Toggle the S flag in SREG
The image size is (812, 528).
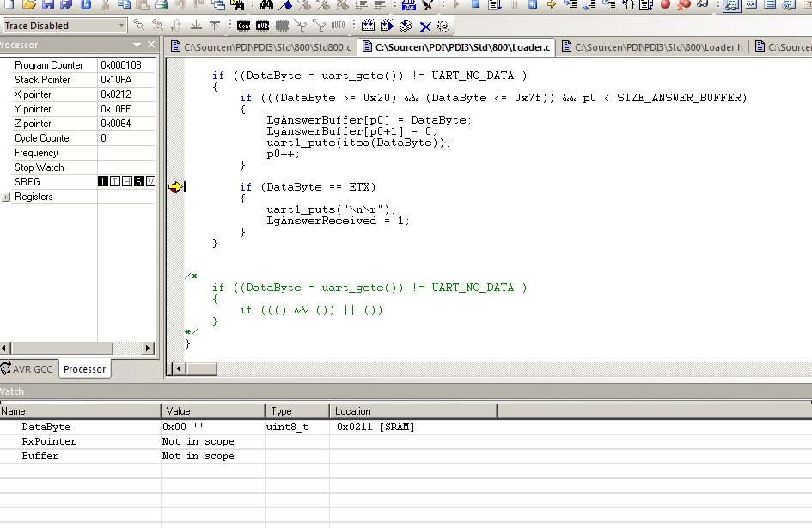click(139, 181)
